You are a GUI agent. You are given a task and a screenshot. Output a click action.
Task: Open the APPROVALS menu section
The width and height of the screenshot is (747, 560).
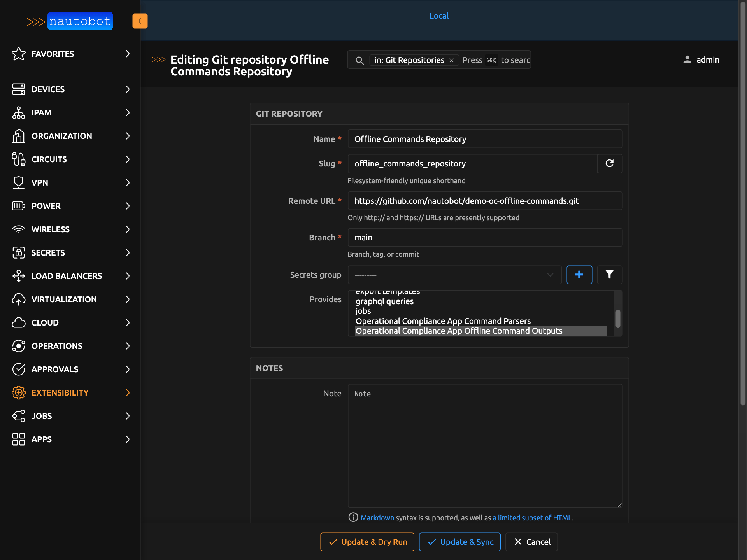70,369
